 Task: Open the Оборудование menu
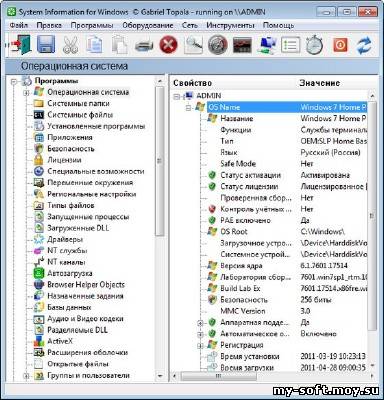(148, 25)
